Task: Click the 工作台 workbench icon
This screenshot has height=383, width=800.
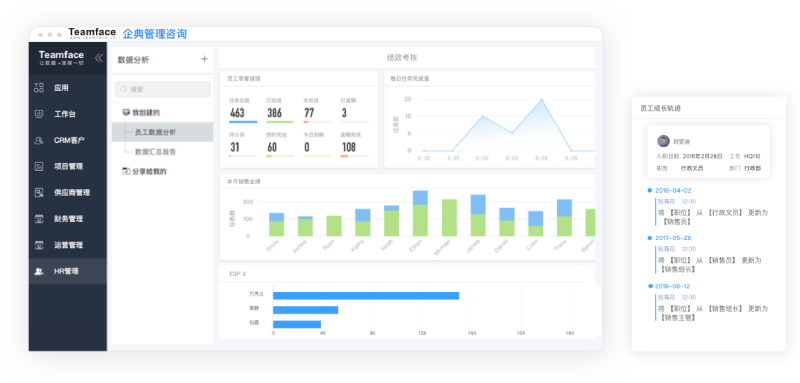Action: (39, 114)
